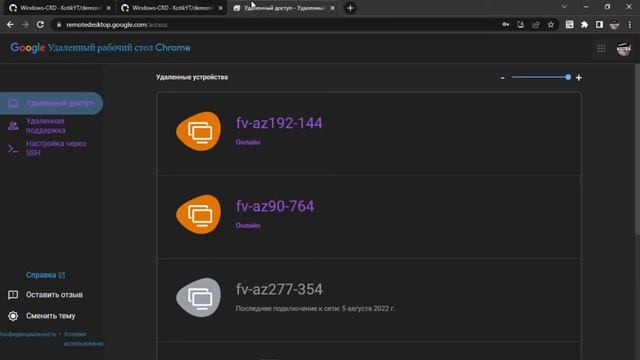Switch to the second Windows-CRD GitHub tab
The height and width of the screenshot is (360, 640).
point(171,8)
